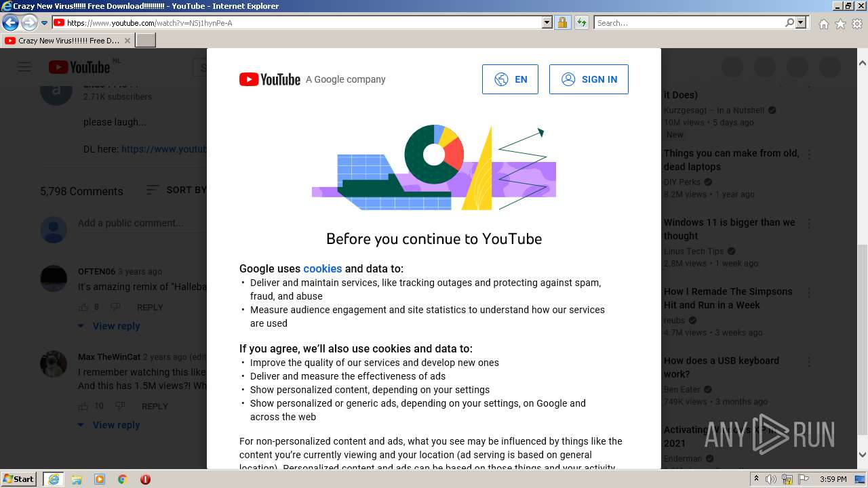This screenshot has width=868, height=488.
Task: Open options menu for 'Simpsons Hit and Run' video
Action: 809,293
